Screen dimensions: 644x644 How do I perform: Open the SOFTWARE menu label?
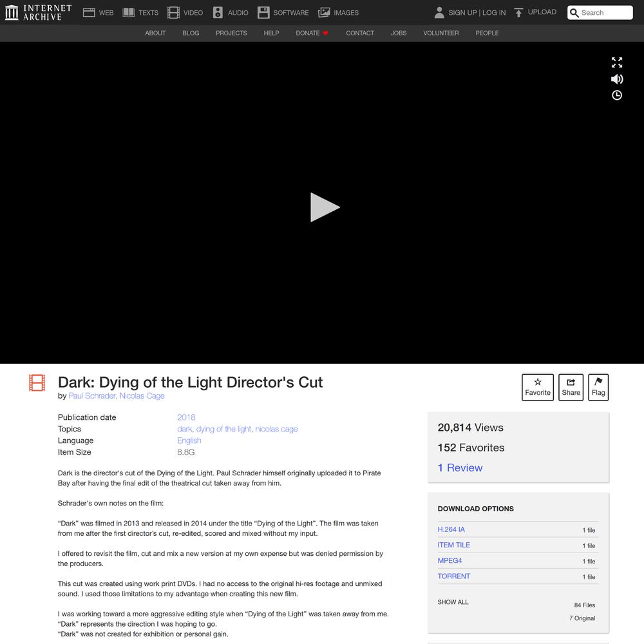291,13
